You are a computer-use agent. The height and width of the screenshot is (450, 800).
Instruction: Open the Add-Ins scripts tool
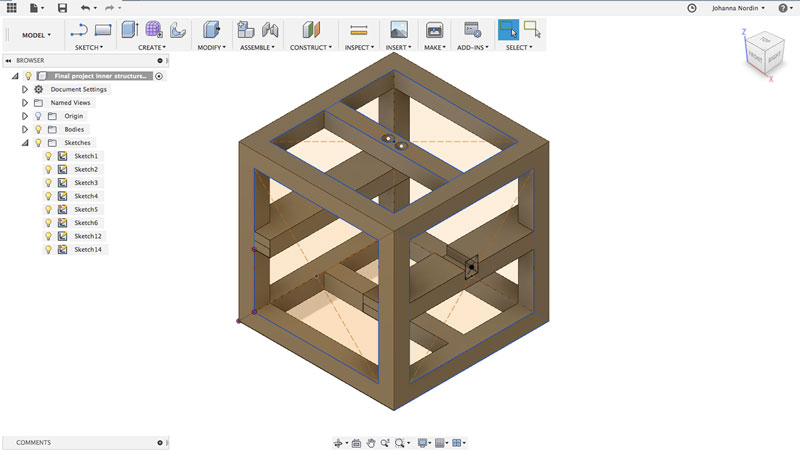pos(472,30)
